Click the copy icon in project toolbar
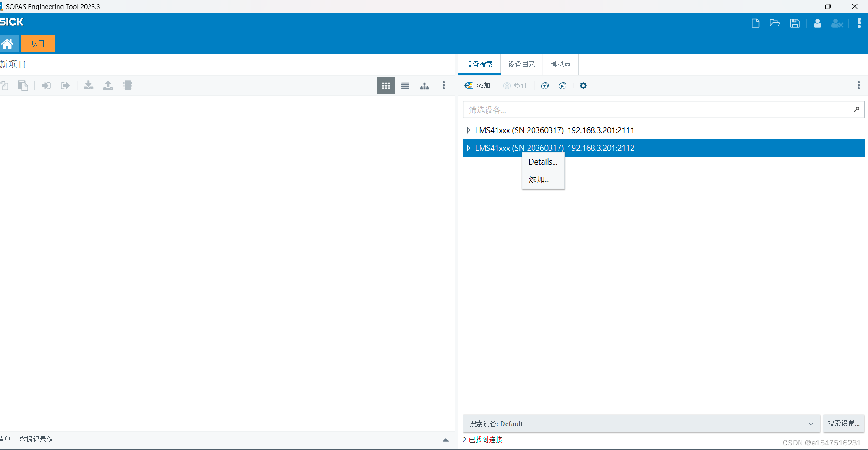This screenshot has height=450, width=868. click(x=4, y=86)
